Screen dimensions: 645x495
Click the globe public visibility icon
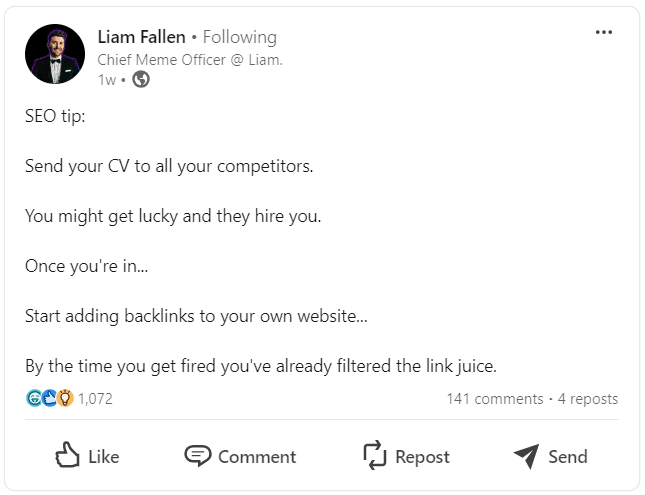pyautogui.click(x=141, y=80)
